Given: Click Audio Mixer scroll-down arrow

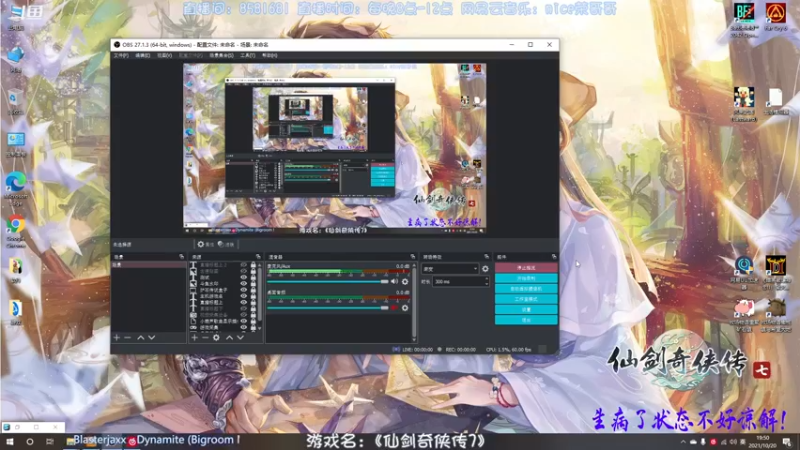Looking at the screenshot, I should 414,340.
